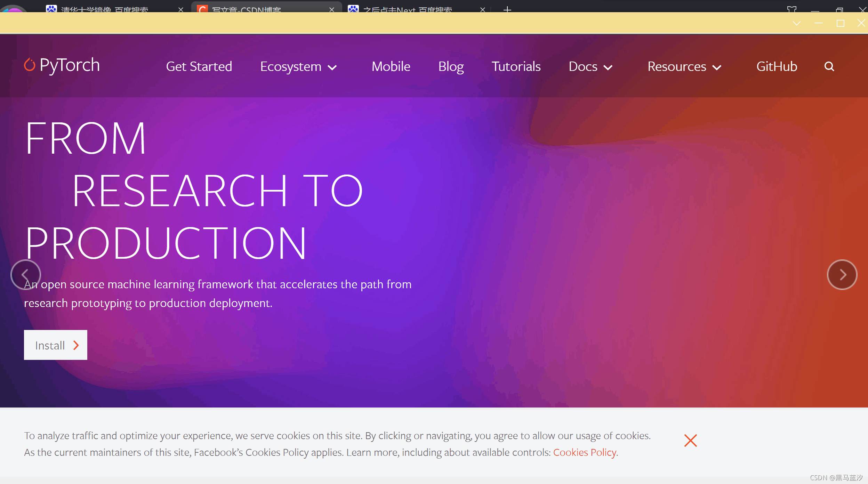Visit the Blog link

(451, 67)
